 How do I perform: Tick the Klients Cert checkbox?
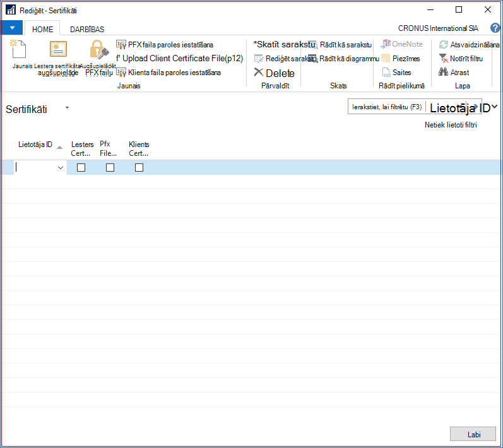(139, 167)
